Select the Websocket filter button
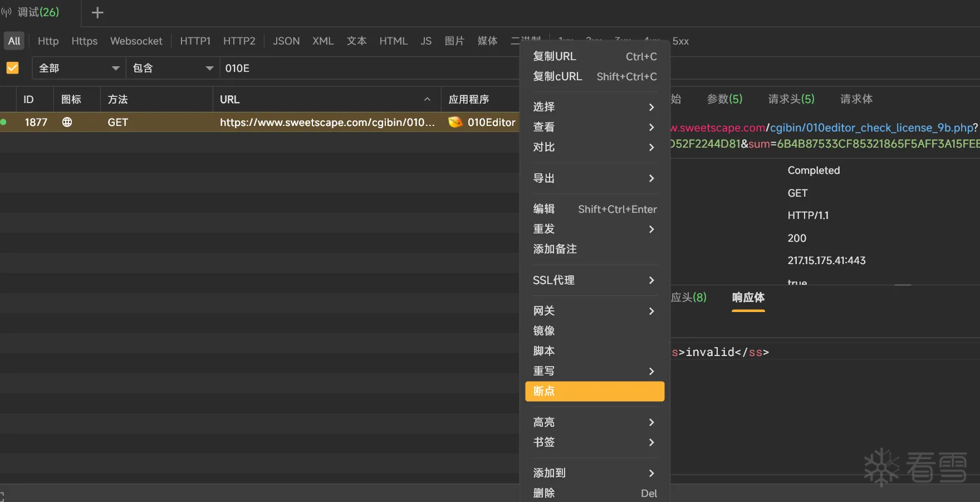The height and width of the screenshot is (502, 980). tap(136, 41)
